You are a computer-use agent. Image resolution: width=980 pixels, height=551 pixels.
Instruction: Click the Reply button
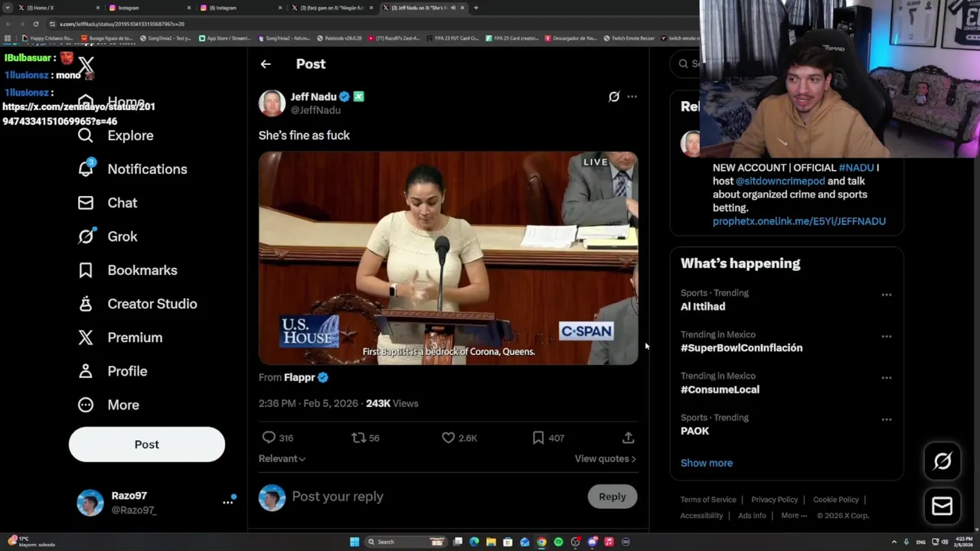(612, 497)
